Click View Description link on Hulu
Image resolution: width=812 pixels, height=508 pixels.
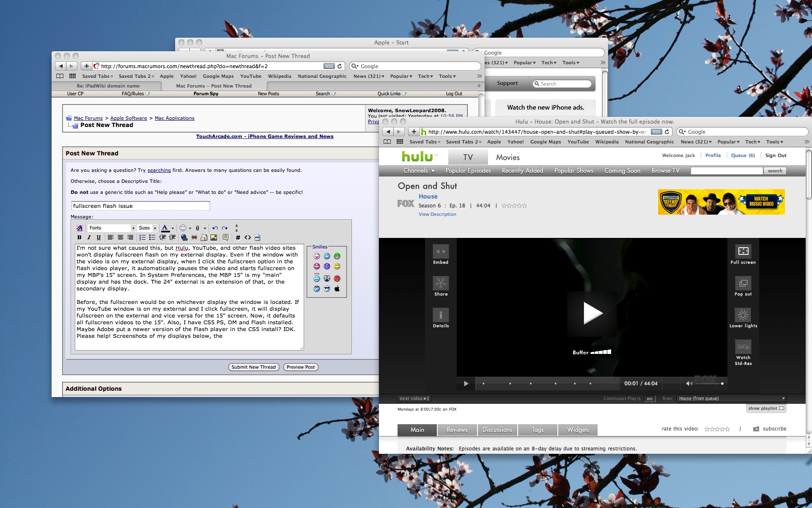tap(437, 214)
